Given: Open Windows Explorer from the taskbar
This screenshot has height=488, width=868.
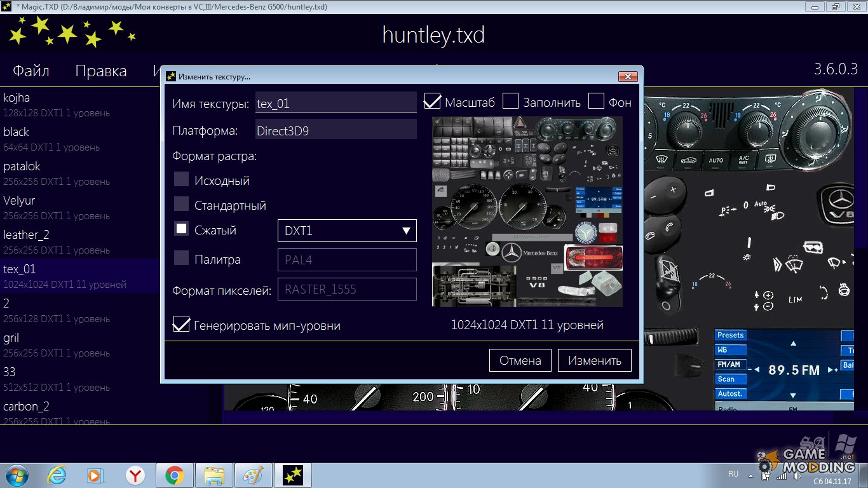Looking at the screenshot, I should tap(214, 475).
